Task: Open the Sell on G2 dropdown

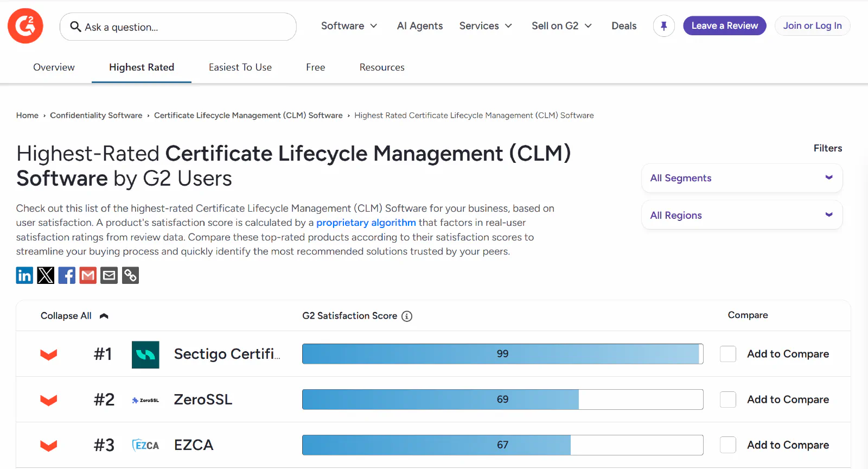Action: 561,26
